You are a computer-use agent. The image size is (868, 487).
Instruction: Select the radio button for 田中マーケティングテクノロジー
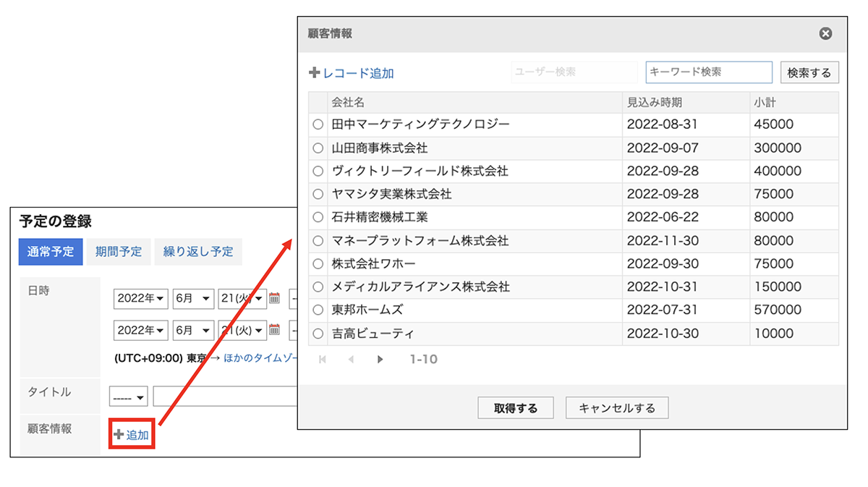(x=318, y=124)
